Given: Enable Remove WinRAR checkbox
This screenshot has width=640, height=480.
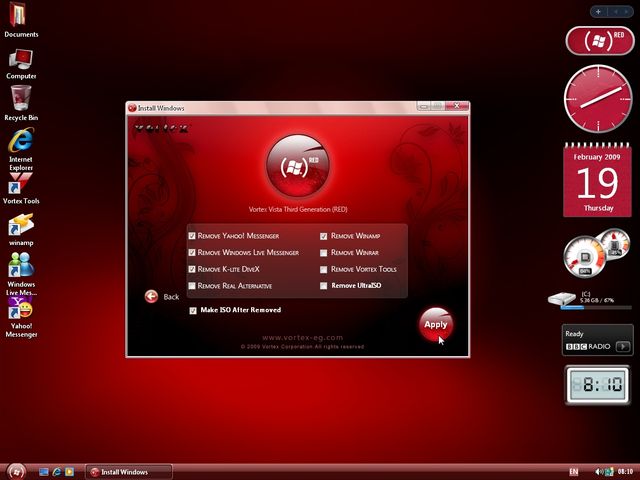Looking at the screenshot, I should pyautogui.click(x=324, y=253).
